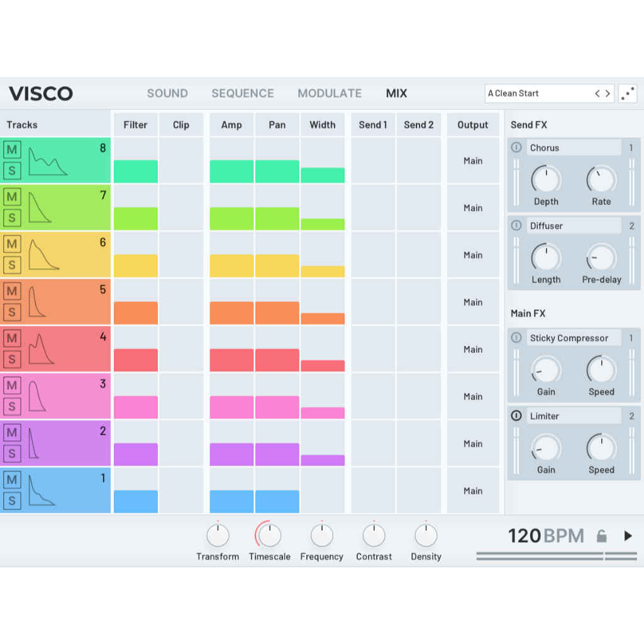Image resolution: width=644 pixels, height=644 pixels.
Task: Click the Frequency macro knob
Action: click(321, 536)
